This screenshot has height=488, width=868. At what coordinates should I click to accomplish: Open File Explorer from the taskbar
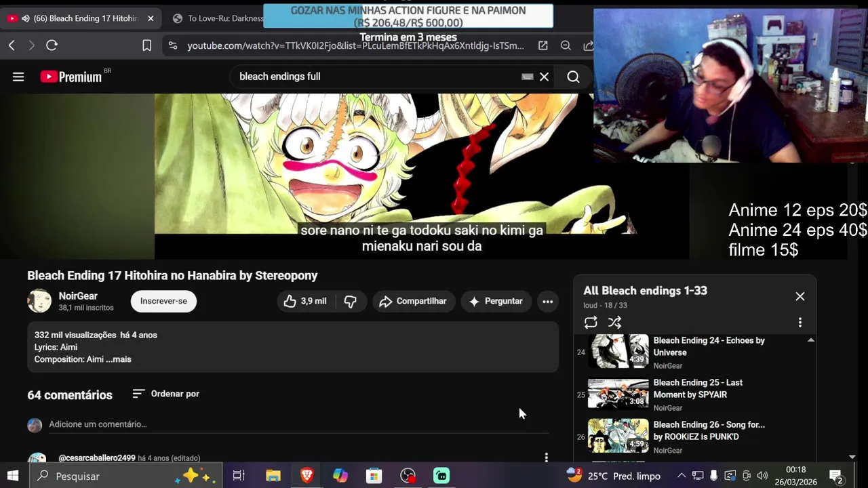273,476
